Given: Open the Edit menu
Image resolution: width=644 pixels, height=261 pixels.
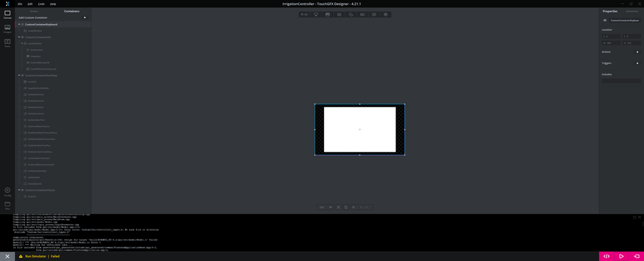Looking at the screenshot, I should pyautogui.click(x=30, y=4).
